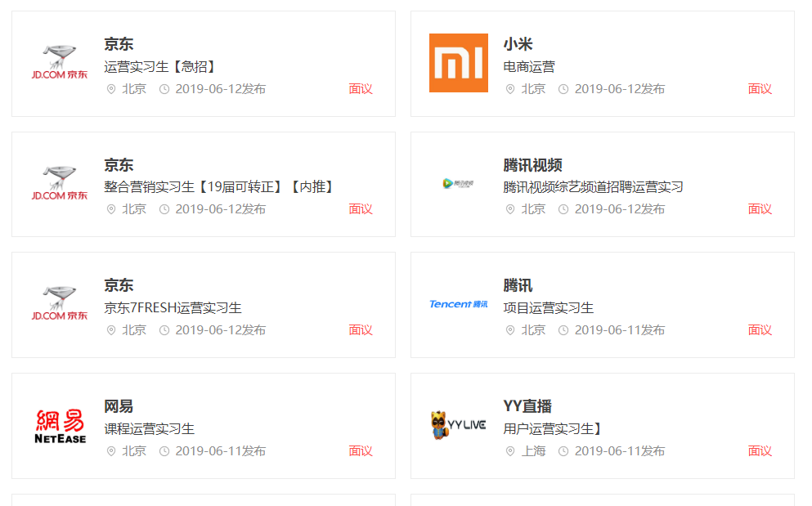Click location pin icon in YY直播 card

(x=510, y=451)
